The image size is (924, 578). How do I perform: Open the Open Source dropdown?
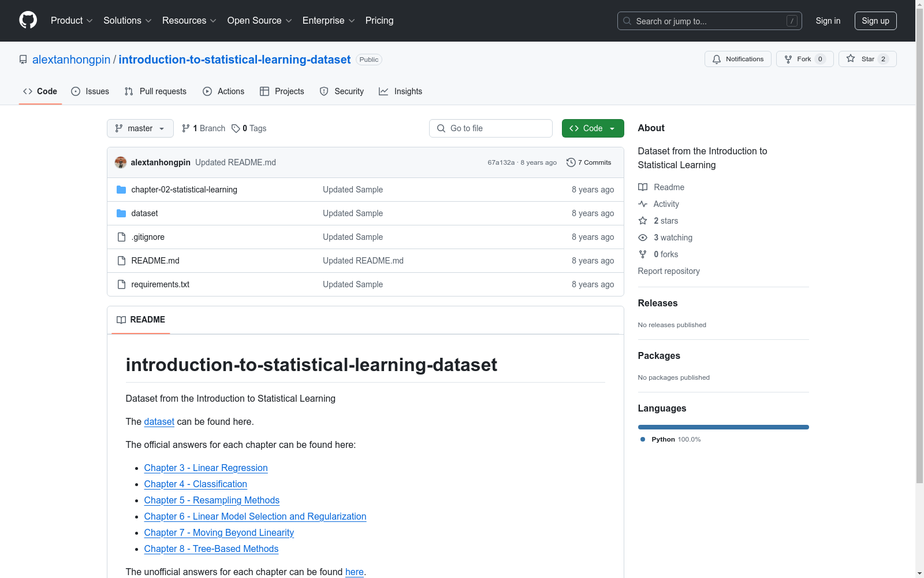[260, 20]
